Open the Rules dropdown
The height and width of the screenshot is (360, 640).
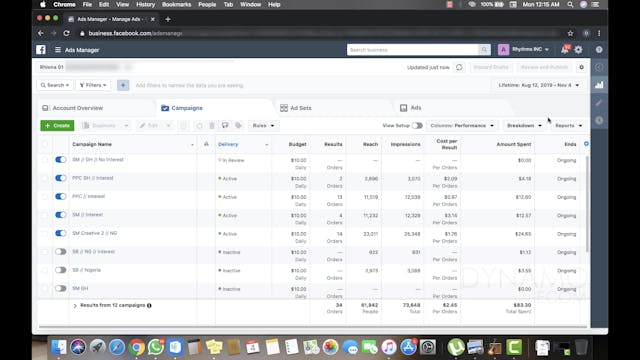263,126
